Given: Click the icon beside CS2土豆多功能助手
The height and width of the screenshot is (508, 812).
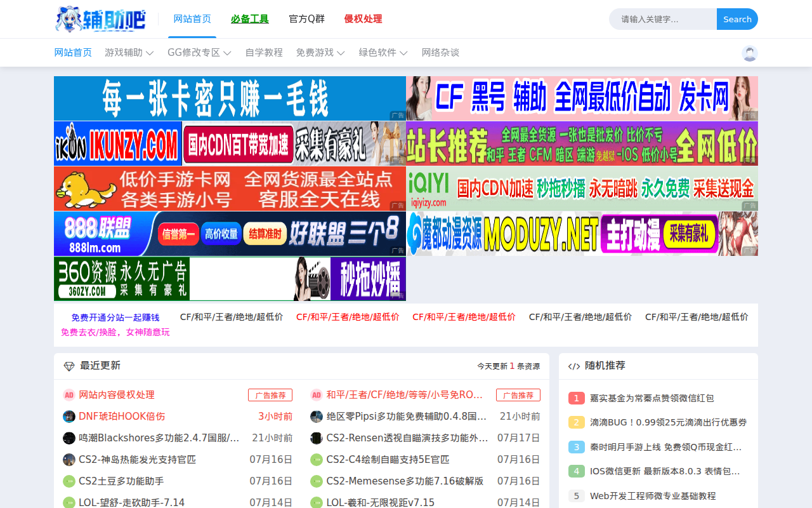Looking at the screenshot, I should (x=69, y=481).
